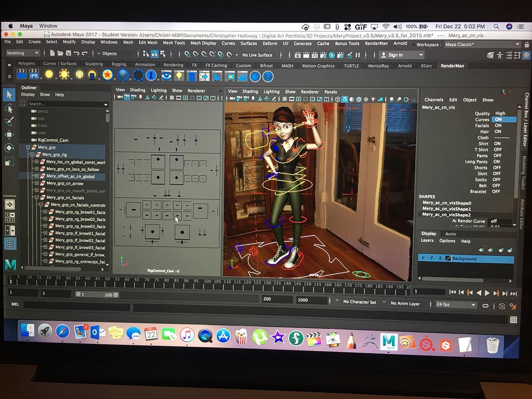
Task: Activate the Move tool in toolbox
Action: tap(9, 134)
